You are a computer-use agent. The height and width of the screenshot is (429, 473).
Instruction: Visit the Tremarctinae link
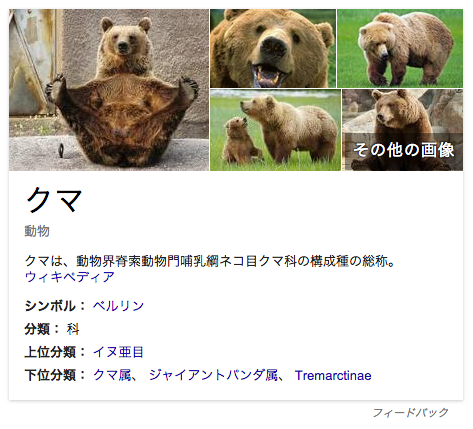tap(333, 375)
